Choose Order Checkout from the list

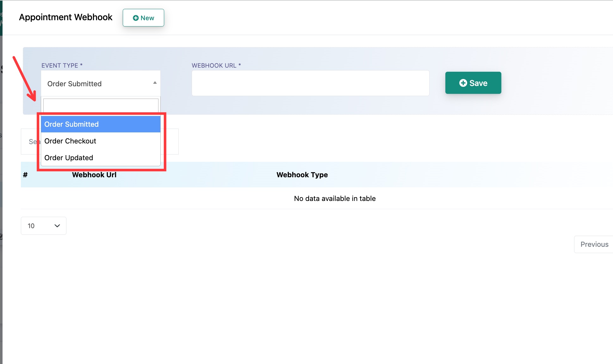[x=101, y=141]
